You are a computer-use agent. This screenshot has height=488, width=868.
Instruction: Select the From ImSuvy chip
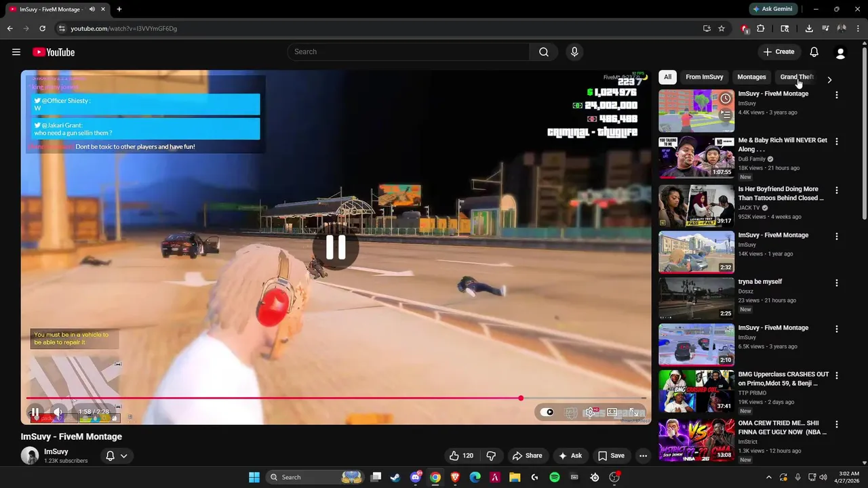pyautogui.click(x=704, y=77)
